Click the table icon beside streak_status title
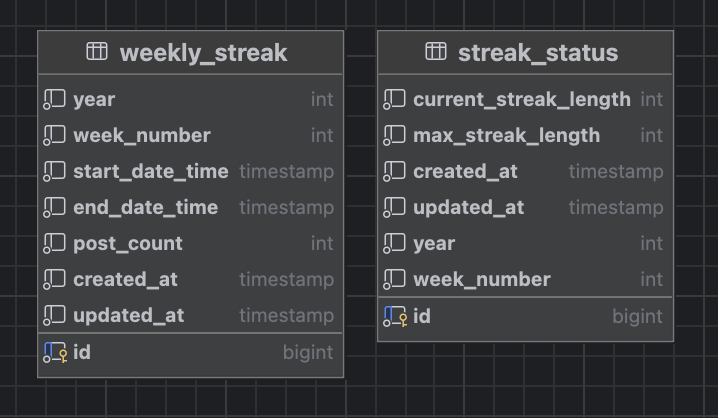This screenshot has height=418, width=718. pos(435,51)
